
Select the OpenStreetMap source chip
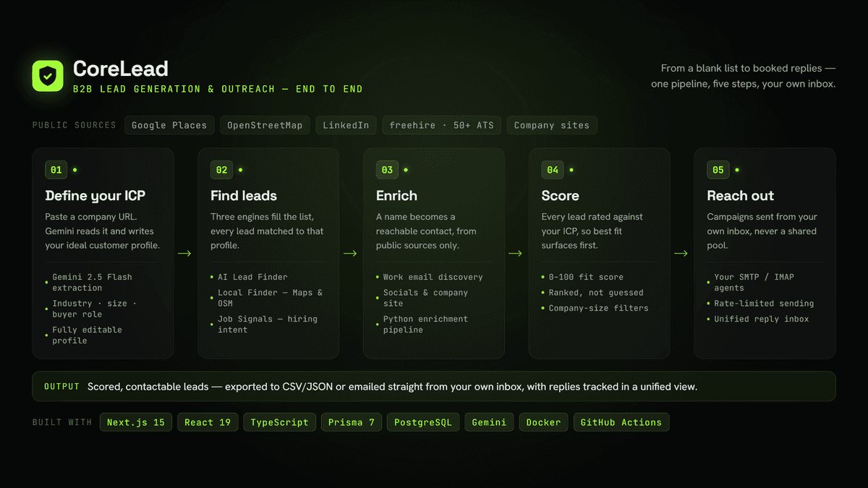[265, 125]
